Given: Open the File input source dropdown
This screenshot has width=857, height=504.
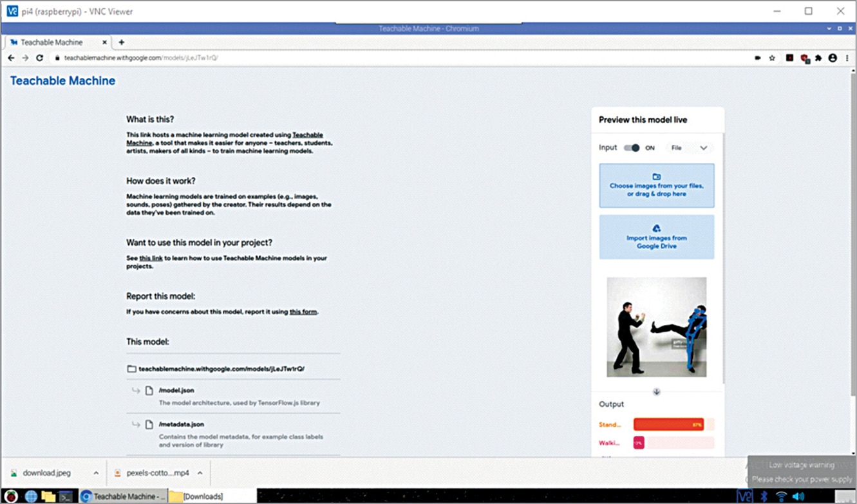Looking at the screenshot, I should tap(689, 147).
